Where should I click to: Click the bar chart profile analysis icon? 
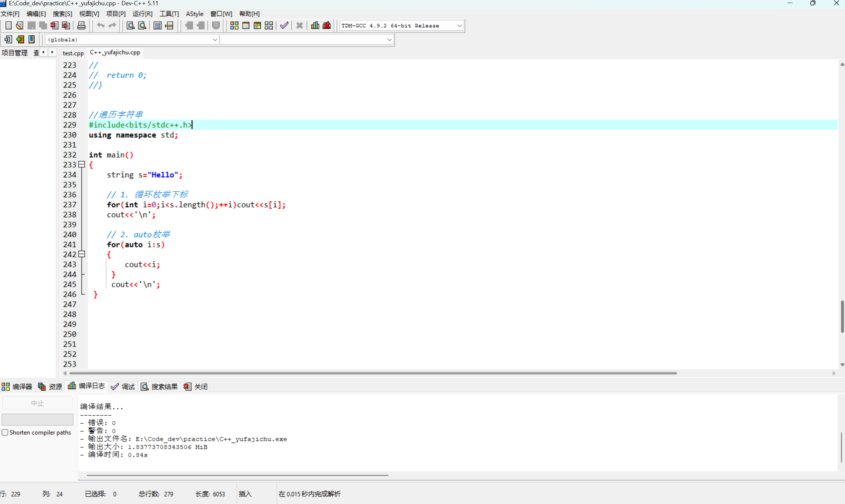click(315, 26)
